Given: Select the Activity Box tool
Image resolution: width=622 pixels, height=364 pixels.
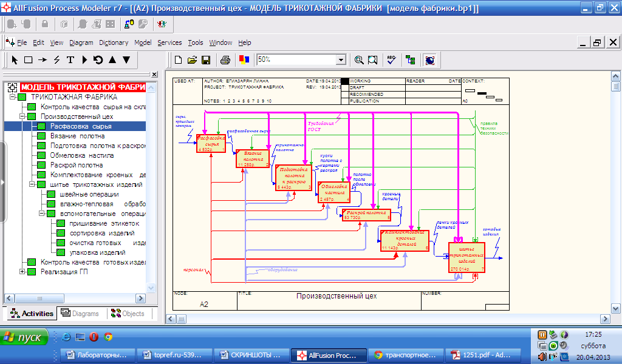Looking at the screenshot, I should [28, 60].
